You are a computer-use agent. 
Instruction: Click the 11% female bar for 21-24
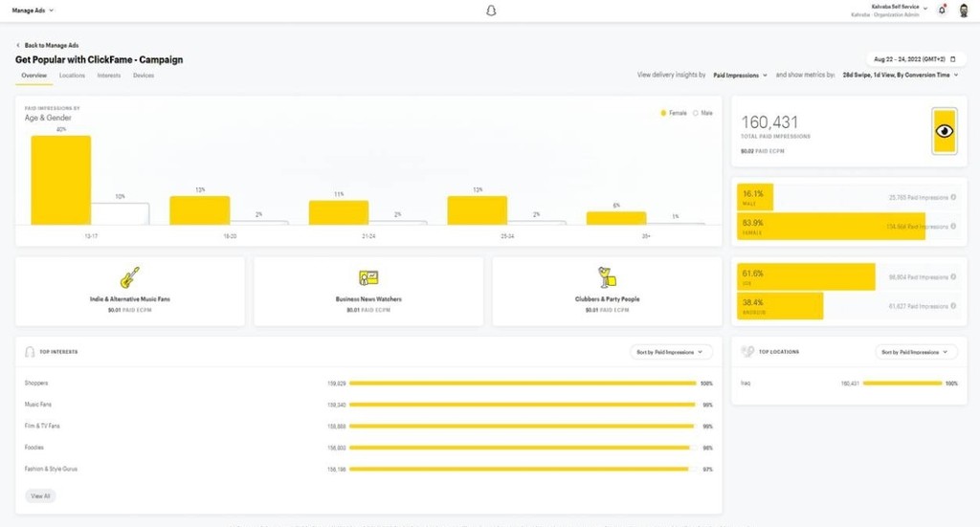click(339, 213)
